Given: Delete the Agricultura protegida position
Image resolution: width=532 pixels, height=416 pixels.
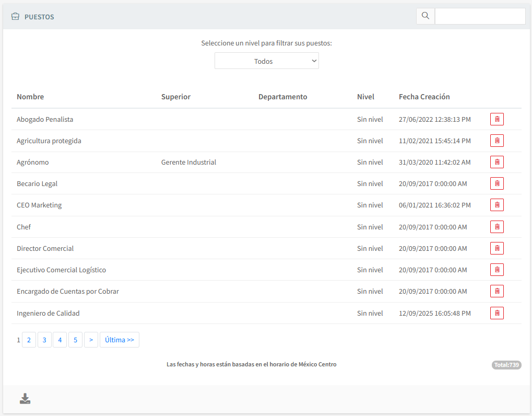Looking at the screenshot, I should click(x=496, y=141).
